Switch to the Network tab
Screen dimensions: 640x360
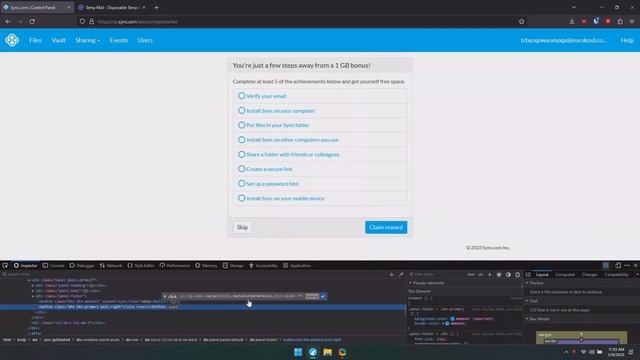pyautogui.click(x=111, y=265)
